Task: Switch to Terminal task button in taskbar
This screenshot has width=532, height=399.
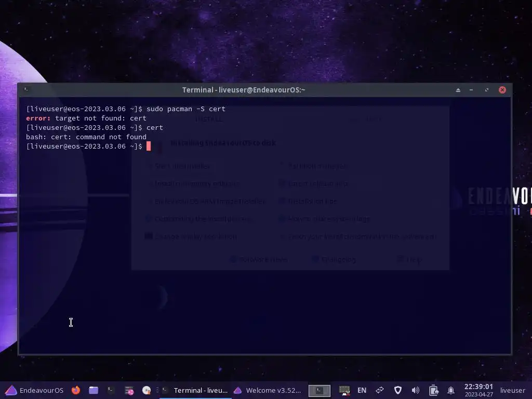Action: coord(195,390)
